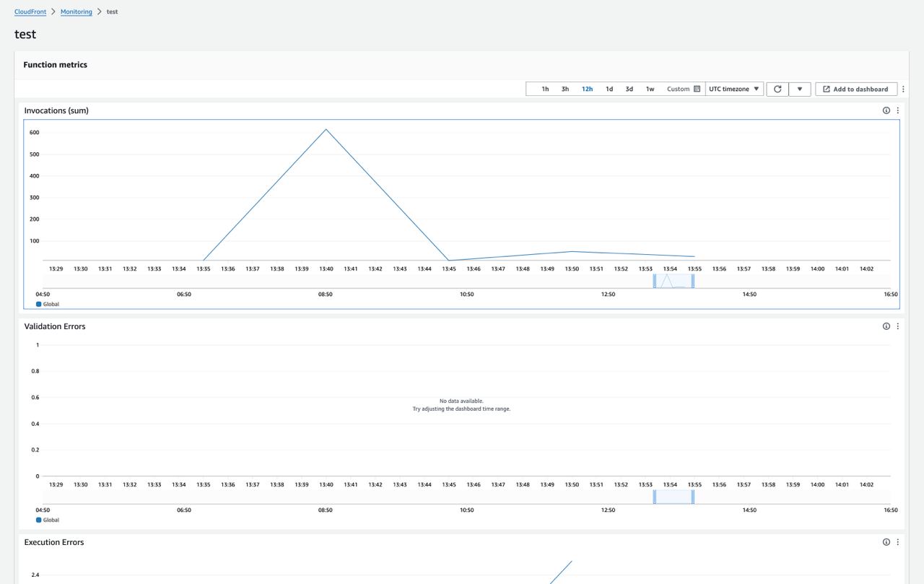Viewport: 924px width, 584px height.
Task: Choose the 3d time range
Action: pyautogui.click(x=629, y=89)
